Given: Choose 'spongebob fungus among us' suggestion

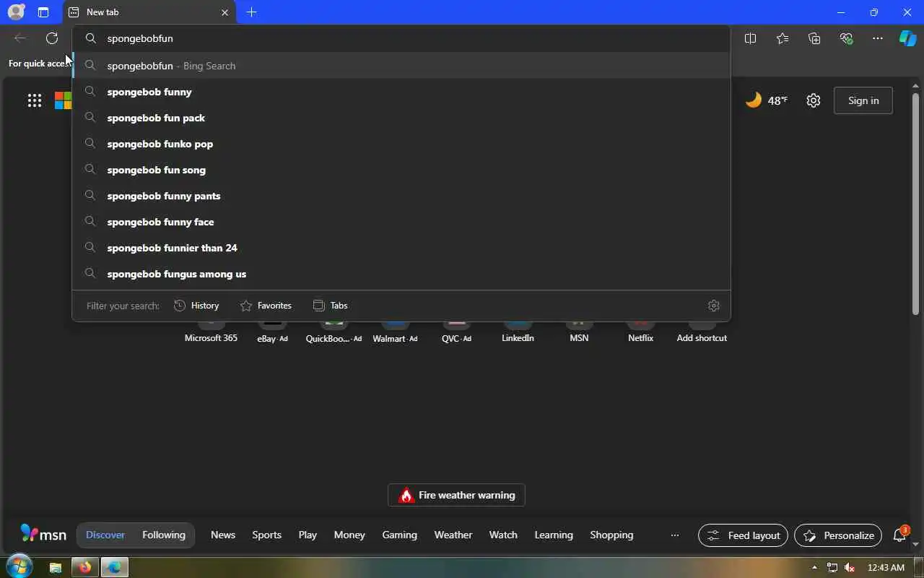Looking at the screenshot, I should click(x=401, y=274).
